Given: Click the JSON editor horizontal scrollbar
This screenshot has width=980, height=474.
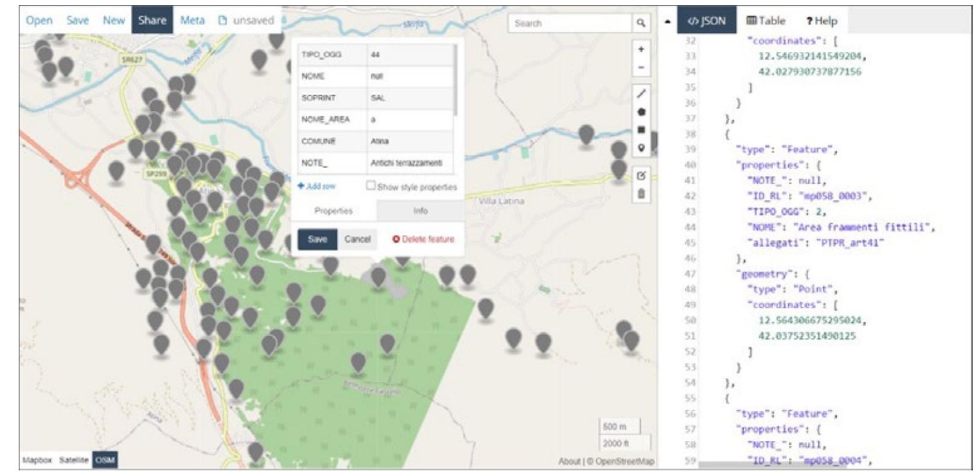Looking at the screenshot, I should point(772,465).
